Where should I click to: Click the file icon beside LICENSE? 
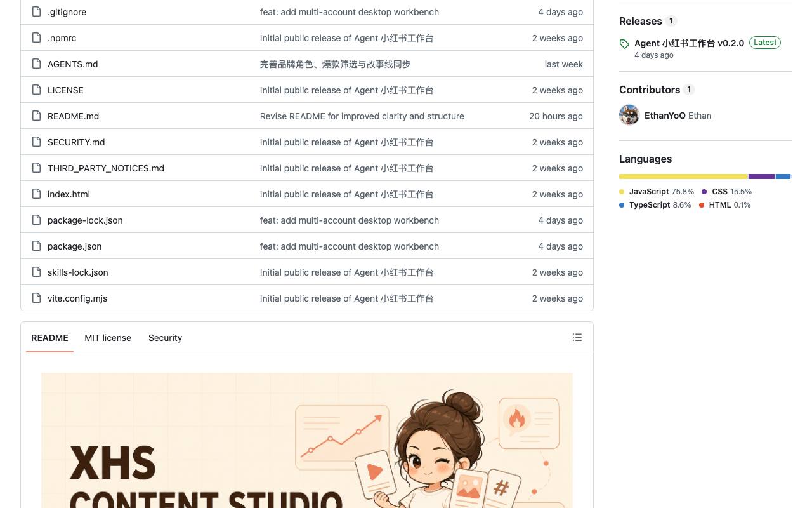click(37, 90)
